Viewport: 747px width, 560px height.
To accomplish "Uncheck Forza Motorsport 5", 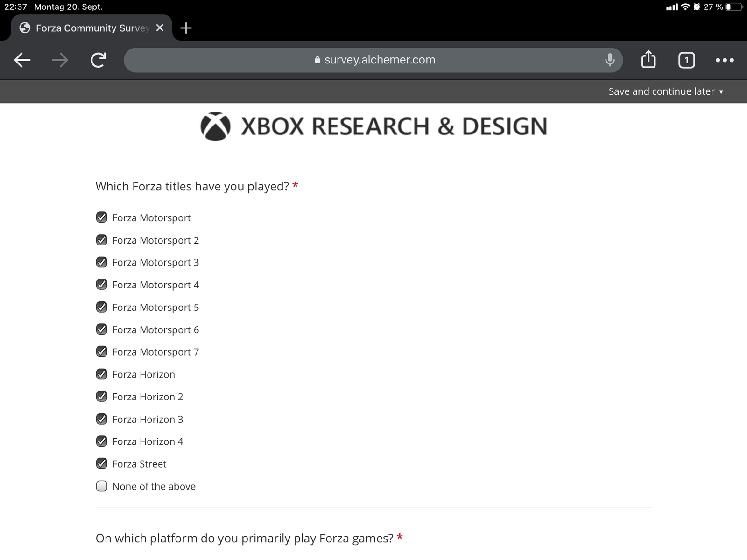I will pyautogui.click(x=101, y=307).
